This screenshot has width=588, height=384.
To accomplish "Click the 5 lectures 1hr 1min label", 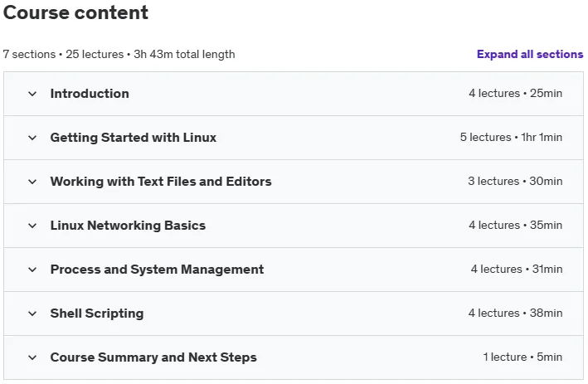I will click(x=511, y=137).
